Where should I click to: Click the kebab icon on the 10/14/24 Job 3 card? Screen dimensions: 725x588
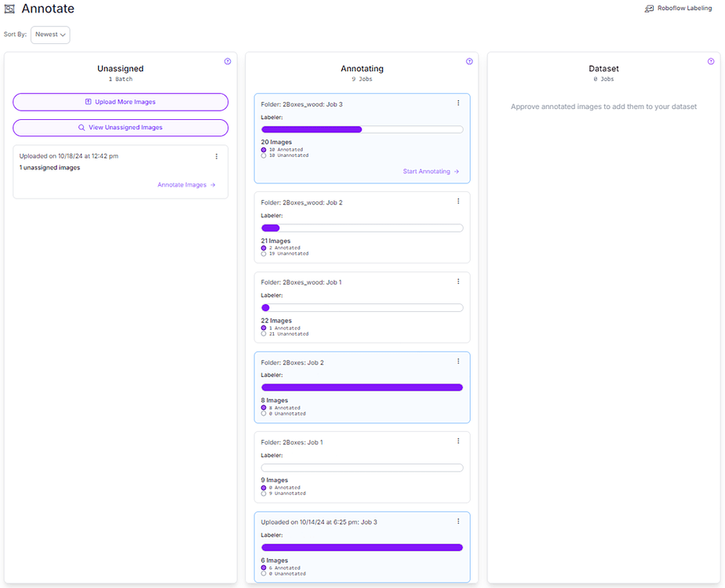[458, 521]
